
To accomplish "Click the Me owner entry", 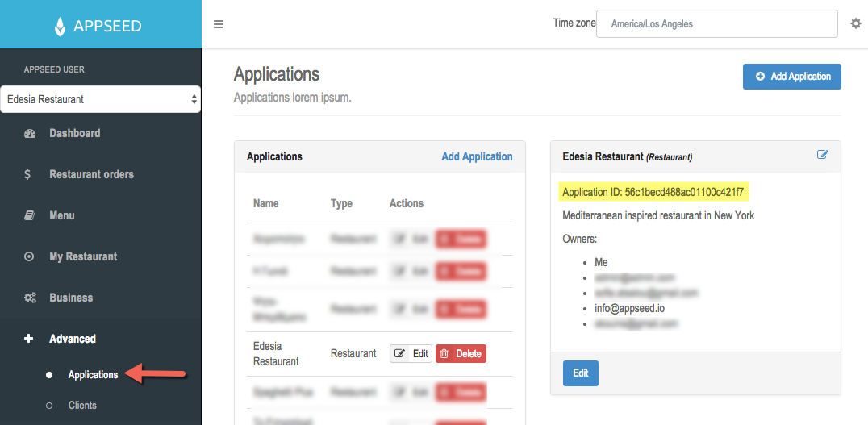I will (x=601, y=262).
